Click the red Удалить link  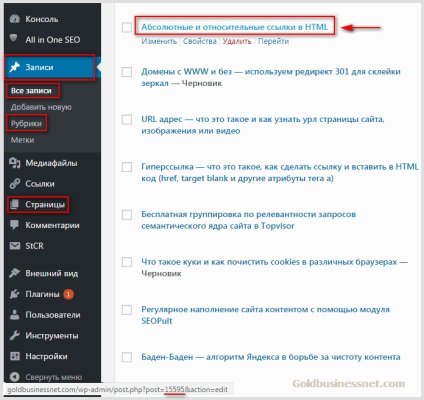[x=237, y=41]
